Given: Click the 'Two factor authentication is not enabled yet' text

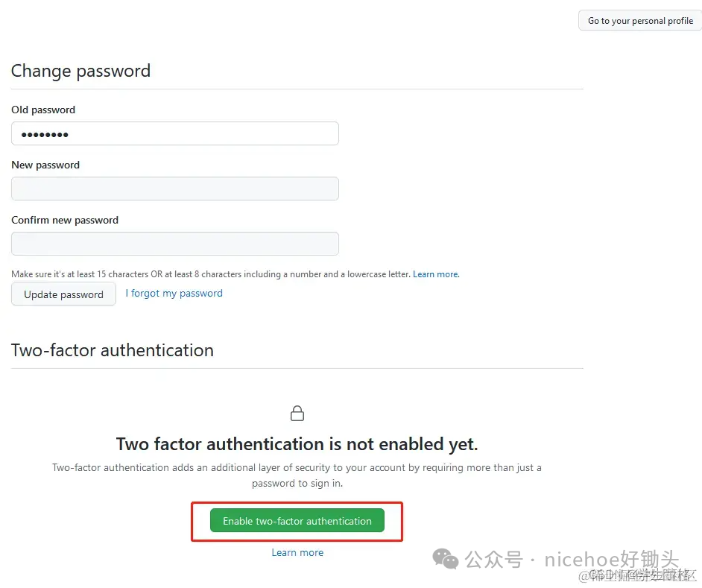Looking at the screenshot, I should coord(297,443).
